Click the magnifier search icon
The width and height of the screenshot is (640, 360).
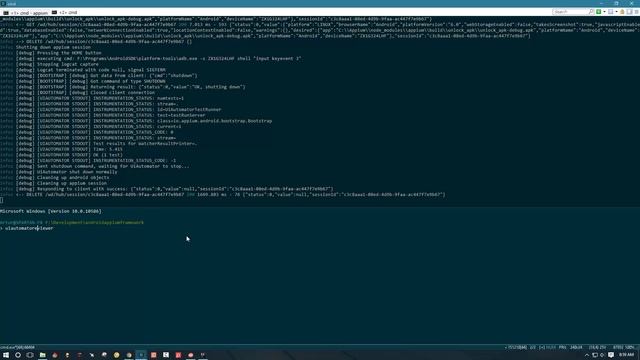tap(591, 12)
